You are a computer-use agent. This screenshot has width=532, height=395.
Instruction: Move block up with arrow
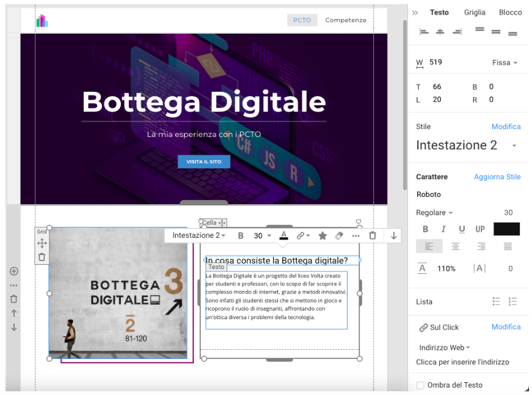click(x=14, y=313)
